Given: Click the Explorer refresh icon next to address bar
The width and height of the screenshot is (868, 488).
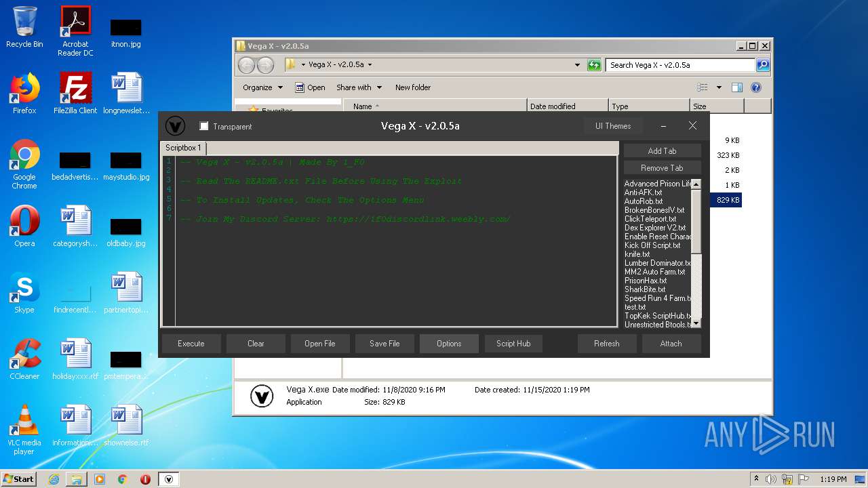Looking at the screenshot, I should point(594,65).
